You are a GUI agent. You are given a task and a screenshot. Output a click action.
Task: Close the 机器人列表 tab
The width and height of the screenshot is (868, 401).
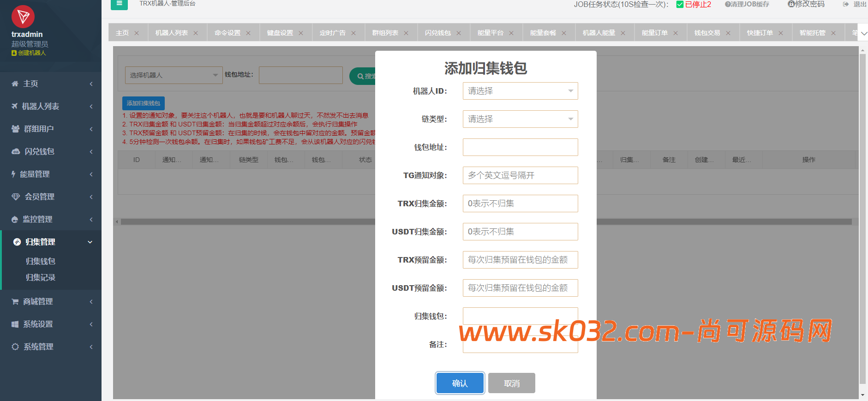[x=196, y=33]
